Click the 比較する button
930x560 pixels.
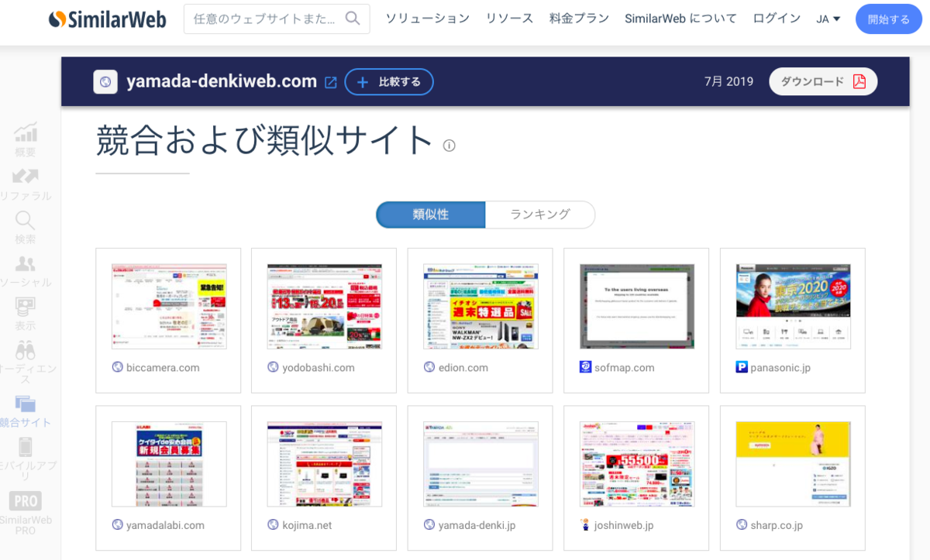389,81
